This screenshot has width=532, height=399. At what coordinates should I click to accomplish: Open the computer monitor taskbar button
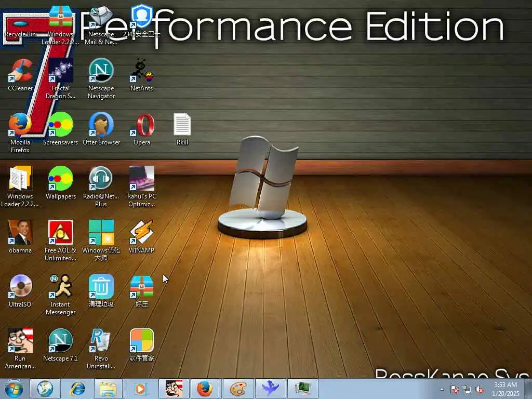pos(303,389)
